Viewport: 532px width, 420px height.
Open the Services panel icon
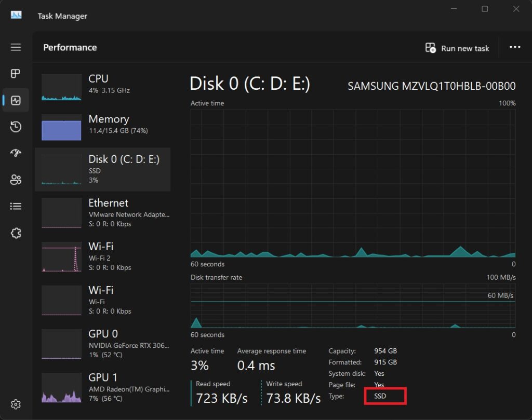pos(16,233)
